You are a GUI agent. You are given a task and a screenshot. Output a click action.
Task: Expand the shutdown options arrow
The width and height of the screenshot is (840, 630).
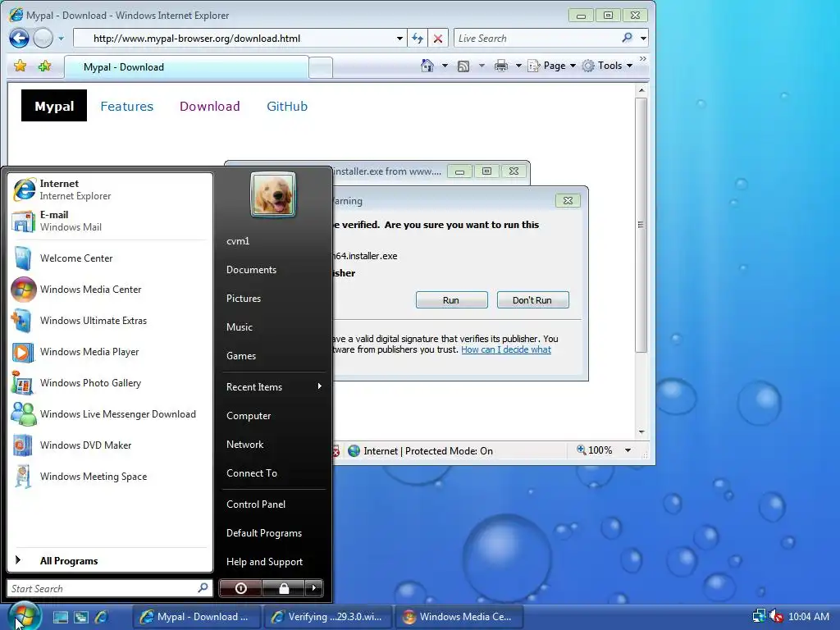[x=314, y=588]
